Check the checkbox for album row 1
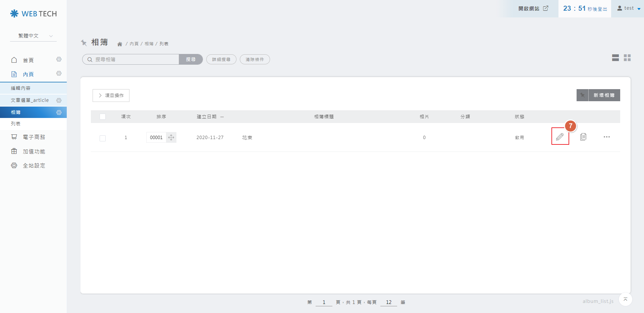Screen dimensions: 644x313 (x=103, y=138)
